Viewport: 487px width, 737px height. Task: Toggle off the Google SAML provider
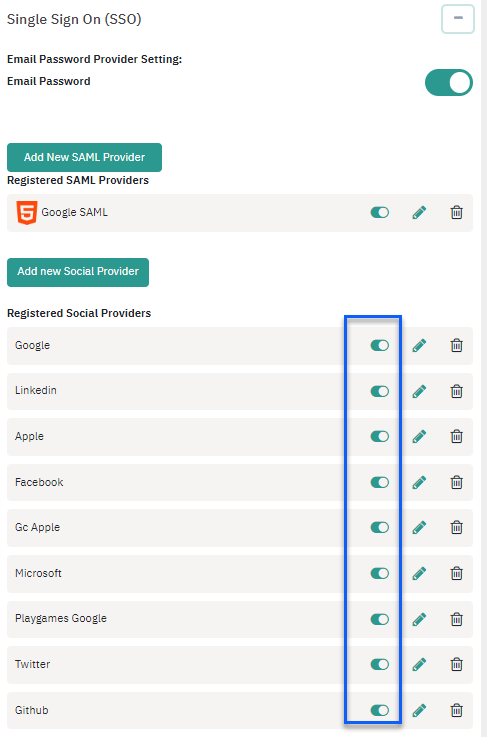click(x=380, y=212)
